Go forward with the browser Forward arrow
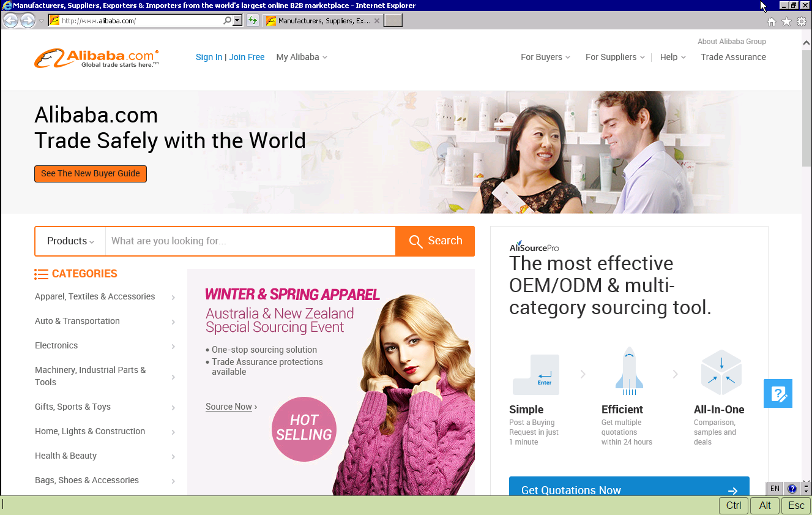Screen dimensions: 812x515 [x=28, y=21]
